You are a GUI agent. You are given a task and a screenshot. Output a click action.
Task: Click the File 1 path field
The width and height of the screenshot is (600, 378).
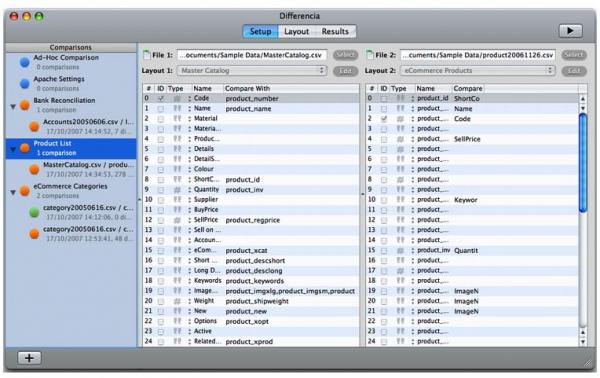click(x=252, y=55)
